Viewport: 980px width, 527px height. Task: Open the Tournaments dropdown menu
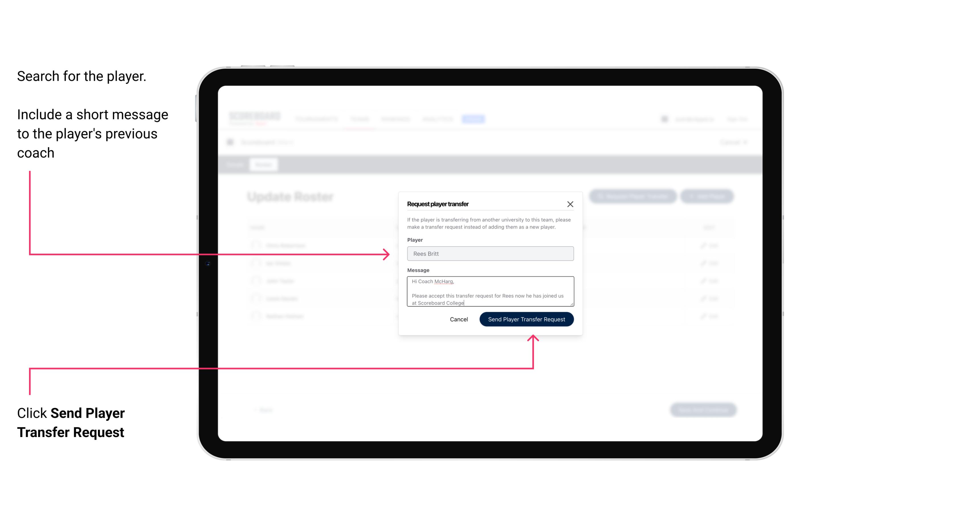[x=318, y=119]
